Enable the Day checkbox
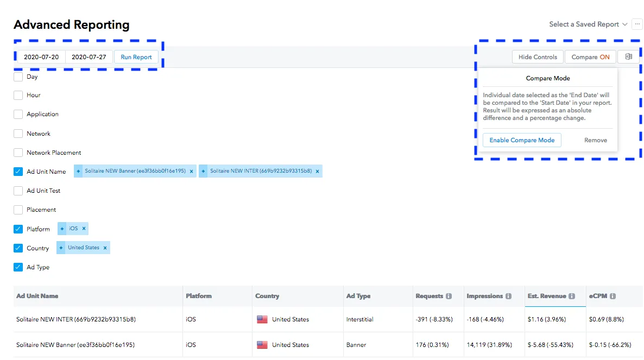 [18, 77]
